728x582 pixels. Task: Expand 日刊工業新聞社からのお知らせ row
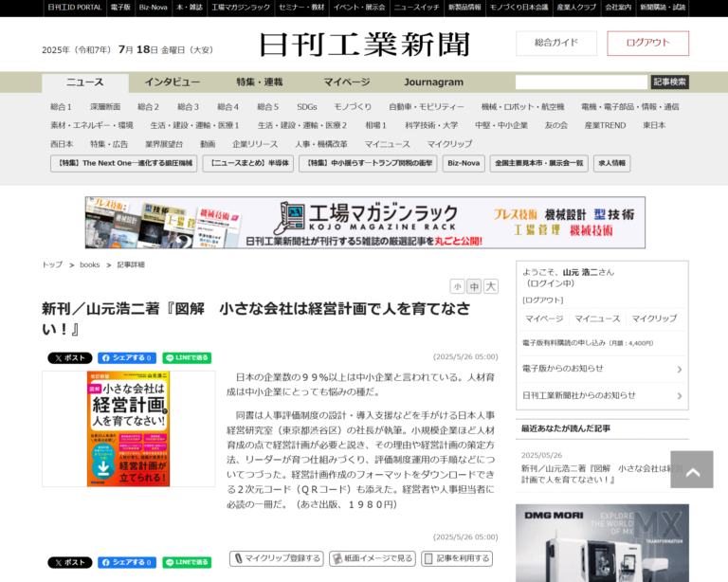tap(603, 395)
